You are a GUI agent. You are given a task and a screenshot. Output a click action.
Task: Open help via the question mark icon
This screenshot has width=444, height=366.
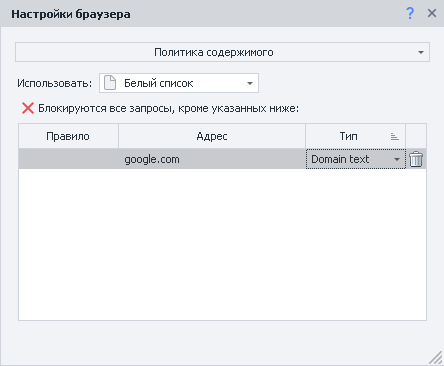click(410, 13)
